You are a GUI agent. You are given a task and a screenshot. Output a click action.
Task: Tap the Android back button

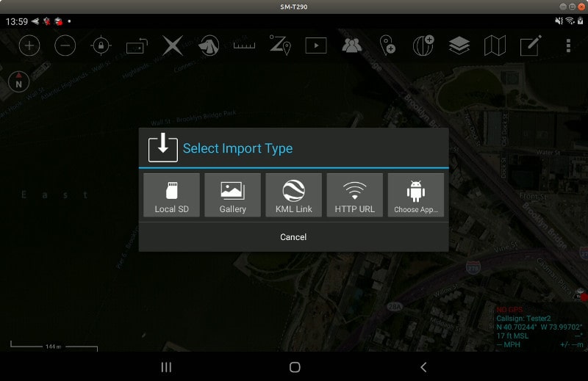tap(423, 367)
